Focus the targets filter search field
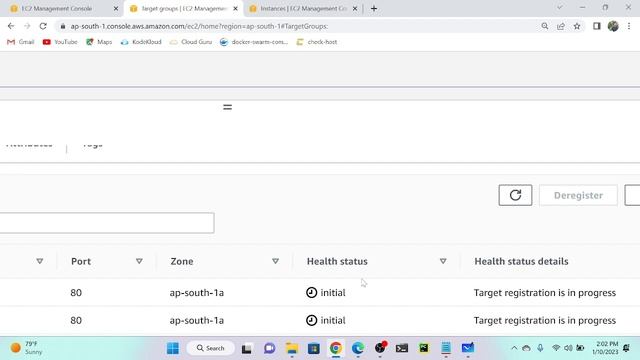The height and width of the screenshot is (360, 640). point(107,223)
